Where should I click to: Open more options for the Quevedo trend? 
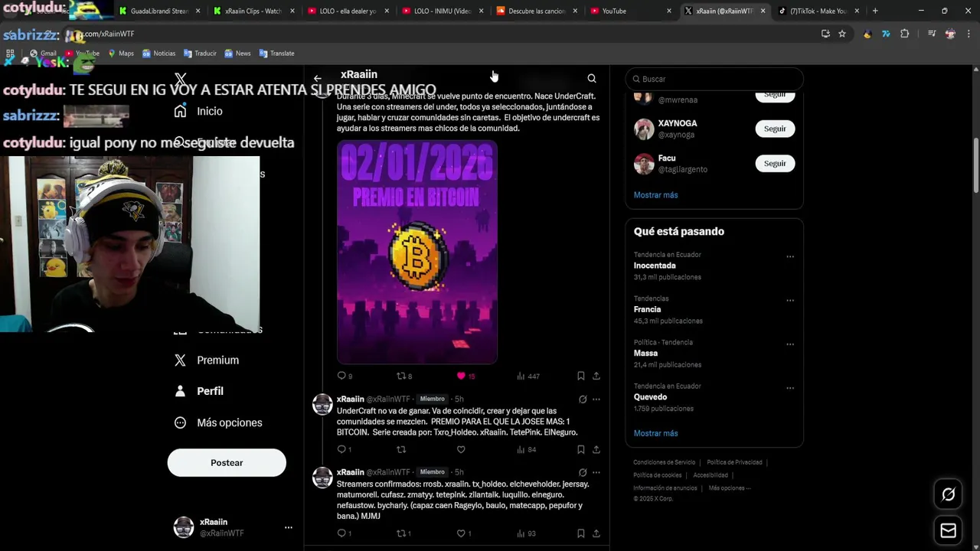coord(790,389)
